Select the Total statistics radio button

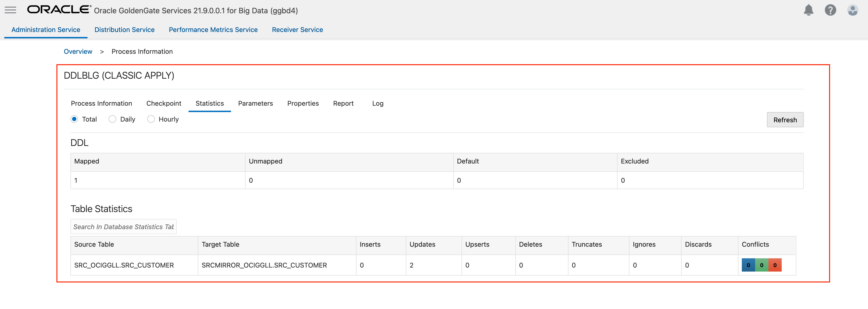pyautogui.click(x=74, y=119)
